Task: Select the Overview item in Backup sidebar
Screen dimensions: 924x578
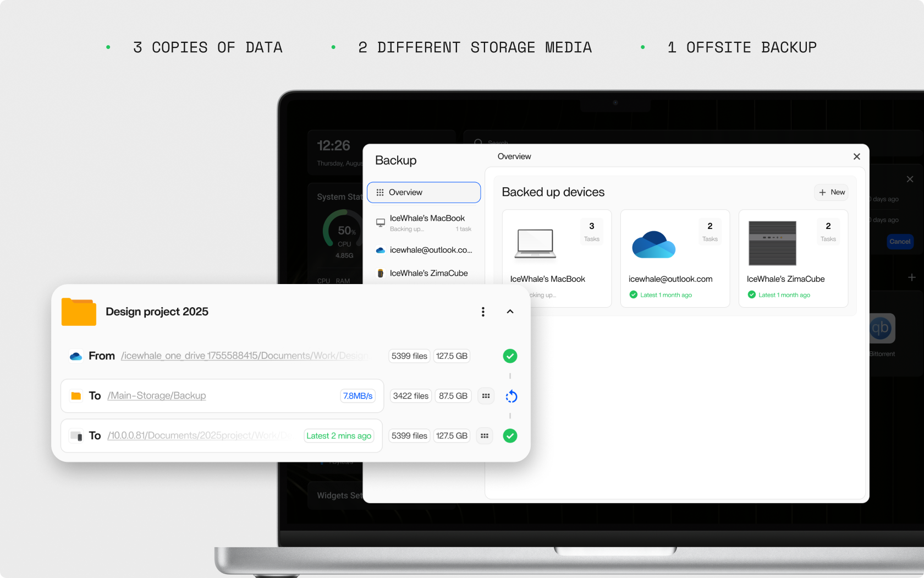Action: [424, 192]
